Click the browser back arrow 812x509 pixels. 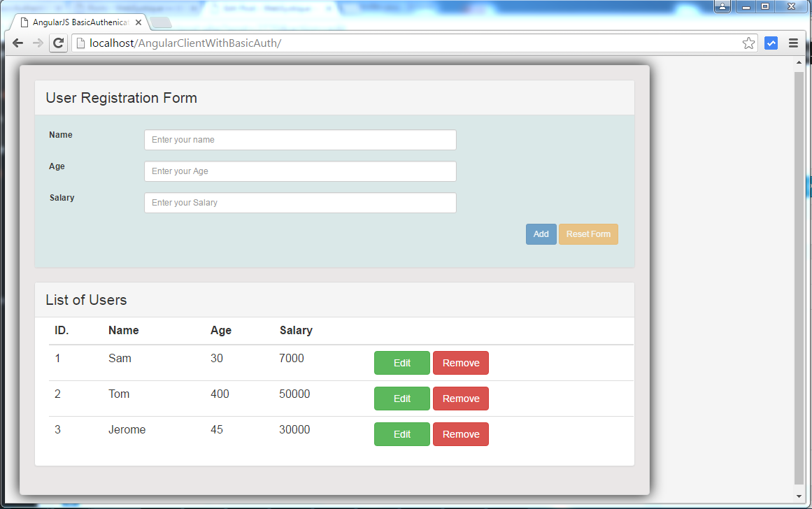pos(17,43)
